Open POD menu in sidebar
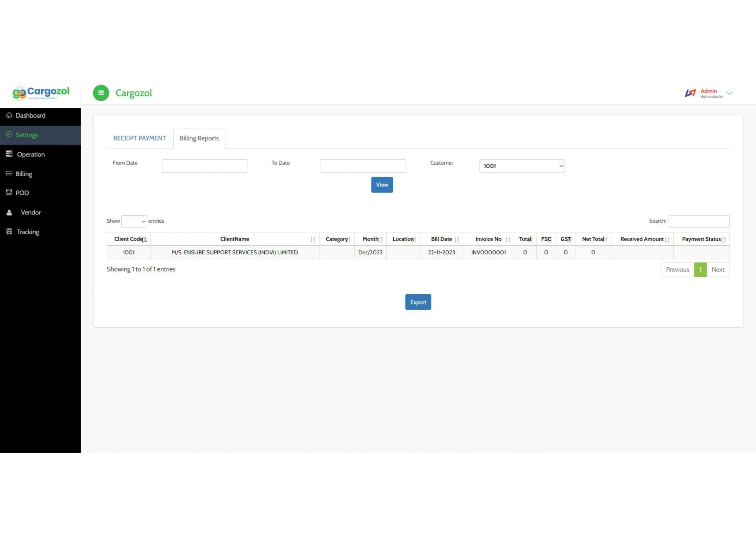This screenshot has width=756, height=535. coord(40,193)
